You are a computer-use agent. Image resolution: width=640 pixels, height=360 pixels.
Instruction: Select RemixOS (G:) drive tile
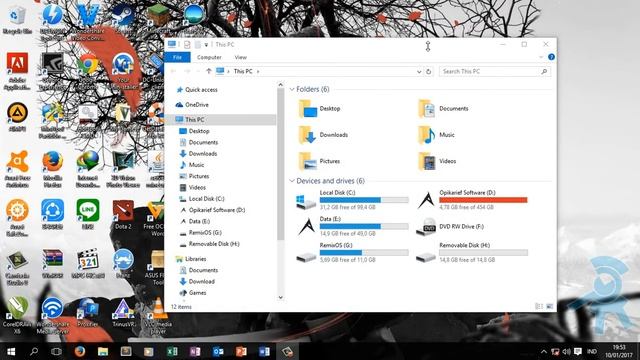coord(352,253)
